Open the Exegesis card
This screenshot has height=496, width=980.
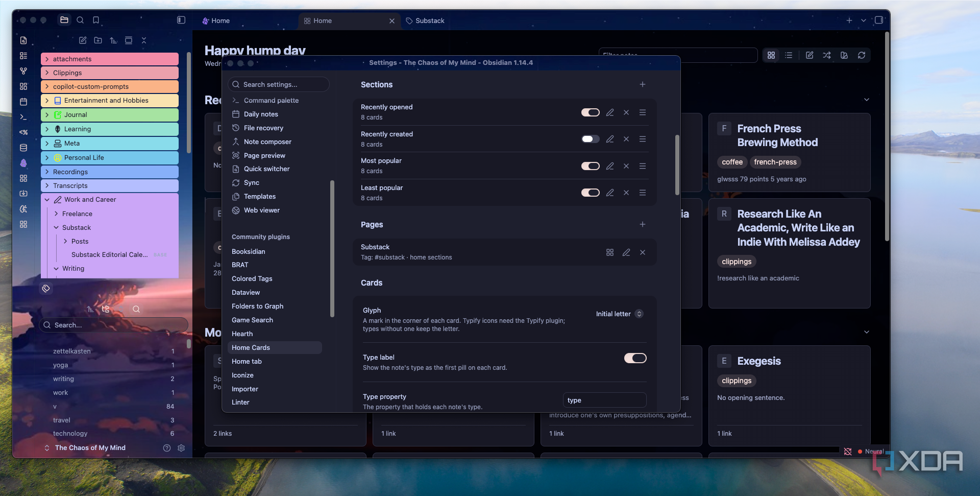[x=789, y=396]
